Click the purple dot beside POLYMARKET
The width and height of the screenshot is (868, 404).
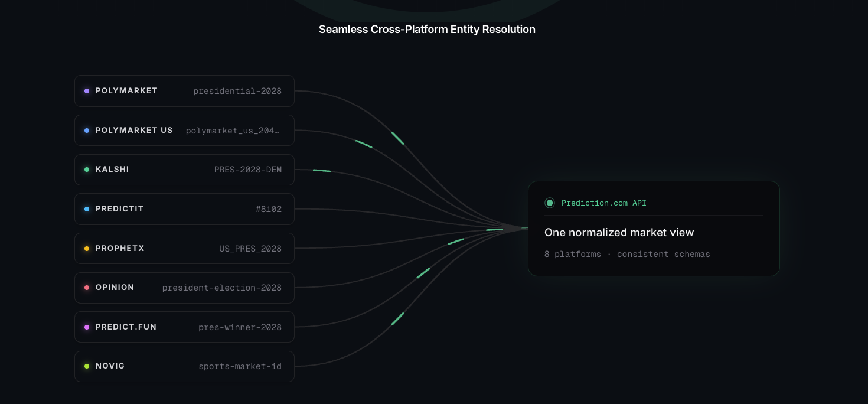click(87, 91)
